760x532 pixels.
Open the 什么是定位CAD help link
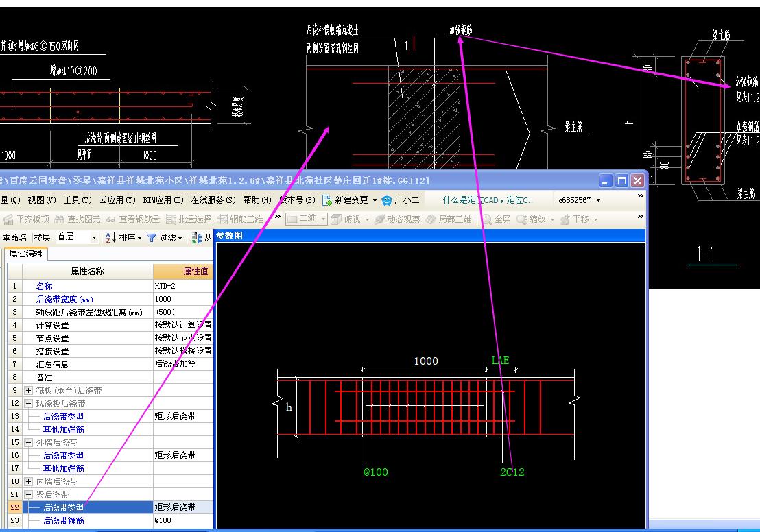pos(488,200)
